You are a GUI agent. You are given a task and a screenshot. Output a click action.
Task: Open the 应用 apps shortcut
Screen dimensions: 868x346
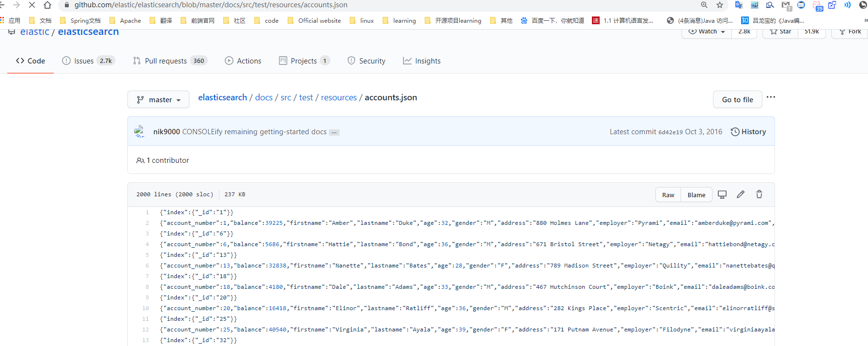pyautogui.click(x=10, y=20)
